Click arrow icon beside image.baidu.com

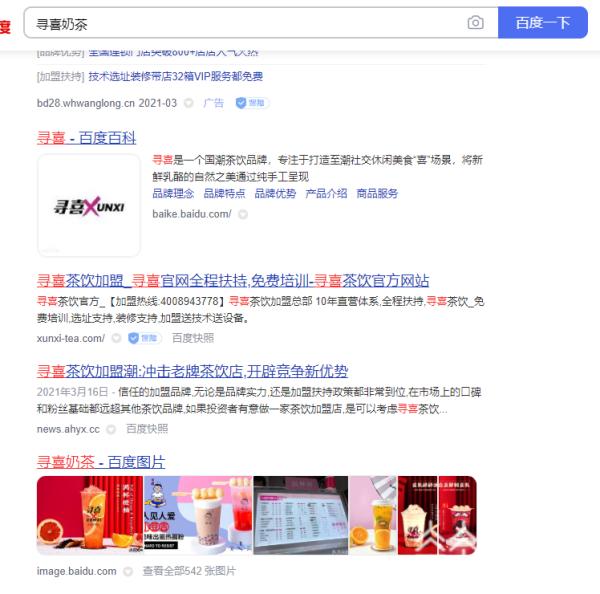pos(128,571)
